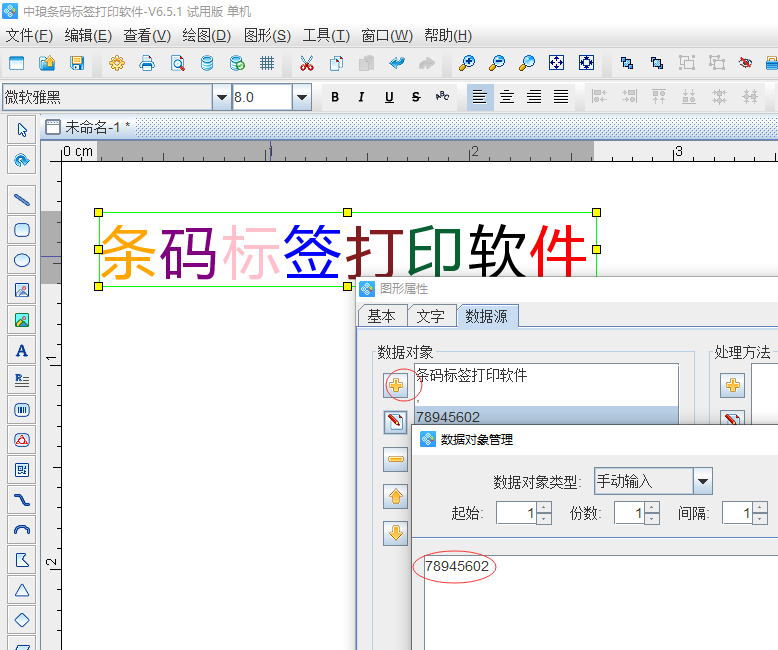Select the diamond shape tool

point(22,620)
